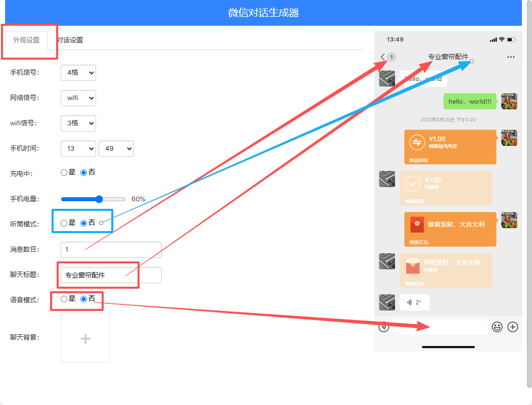Open the hour dropdown showing 13

(78, 149)
